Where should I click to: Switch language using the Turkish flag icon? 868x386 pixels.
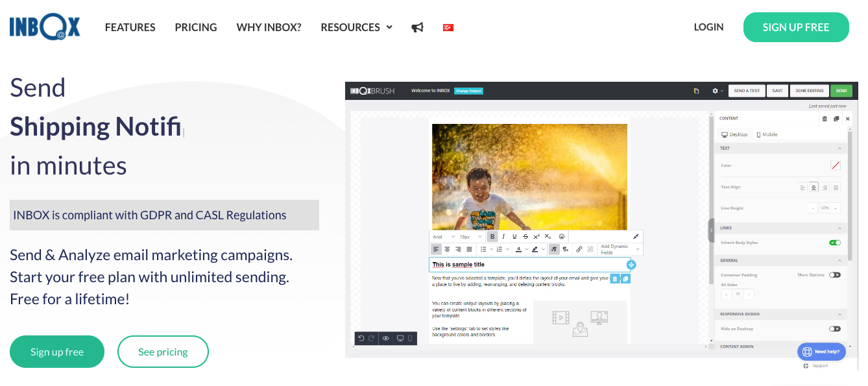click(x=448, y=27)
